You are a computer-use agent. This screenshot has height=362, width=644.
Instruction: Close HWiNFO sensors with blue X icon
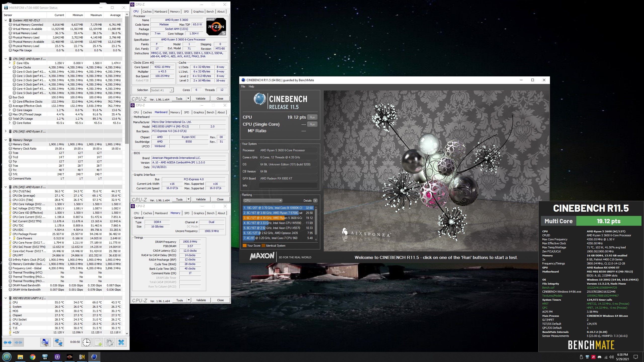point(121,342)
